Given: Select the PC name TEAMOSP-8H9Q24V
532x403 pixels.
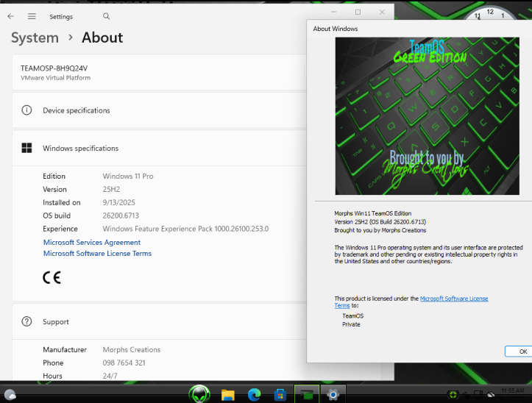Looking at the screenshot, I should coord(54,68).
